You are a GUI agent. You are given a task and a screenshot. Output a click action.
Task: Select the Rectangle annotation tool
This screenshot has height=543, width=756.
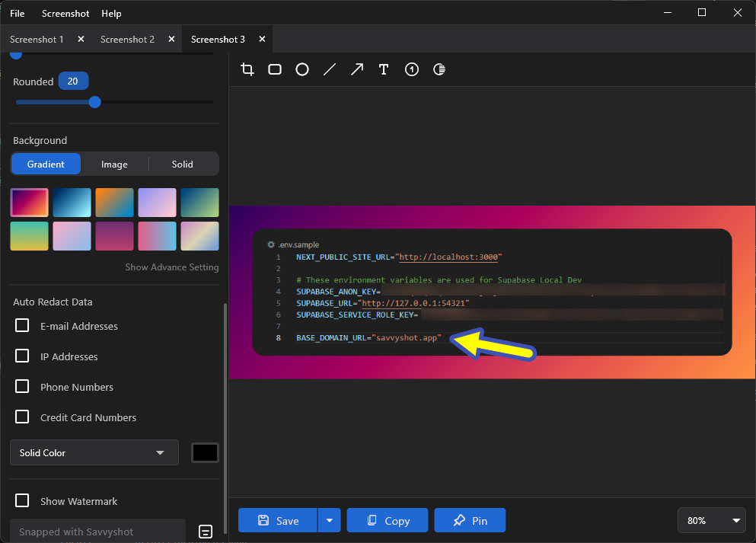click(274, 69)
